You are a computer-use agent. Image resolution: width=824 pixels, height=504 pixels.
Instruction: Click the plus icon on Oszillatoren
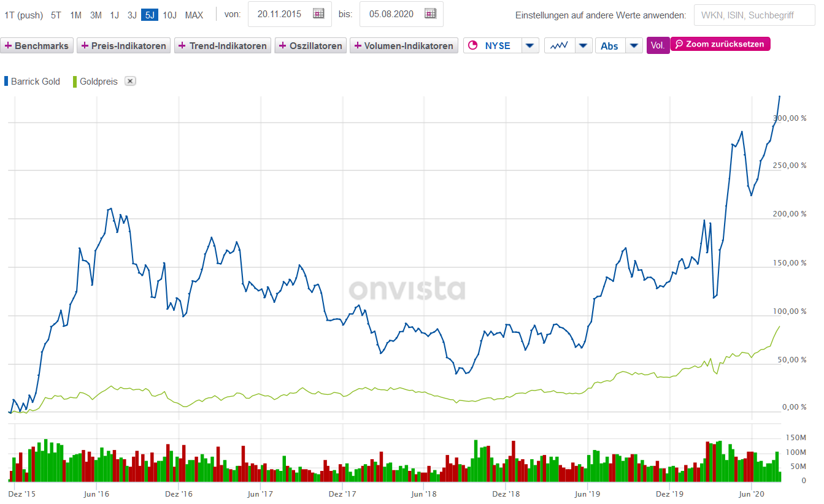pyautogui.click(x=282, y=45)
